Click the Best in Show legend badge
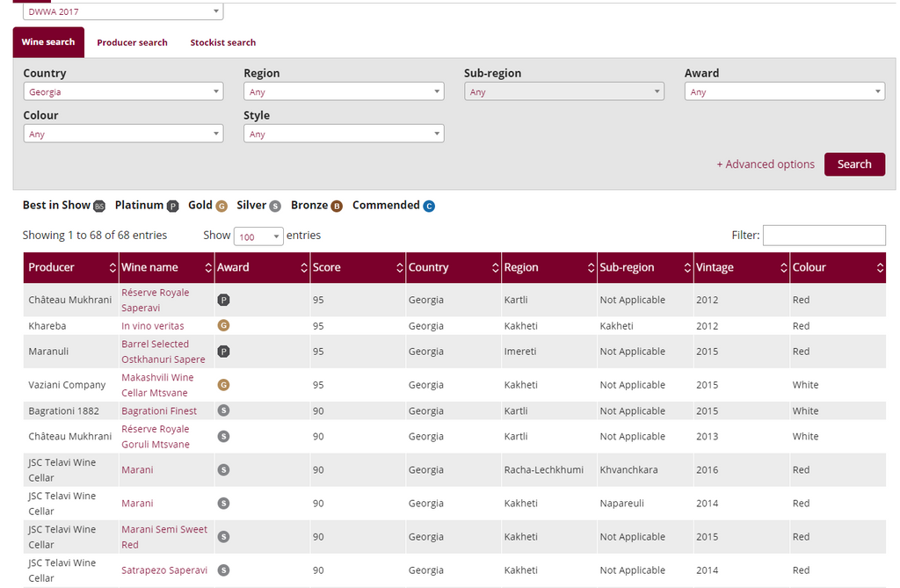 99,206
